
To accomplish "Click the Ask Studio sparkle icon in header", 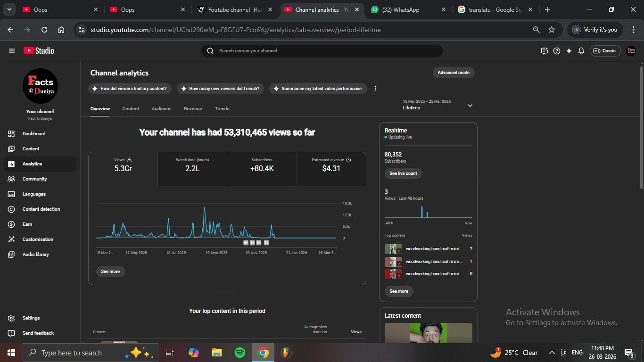I will 569,51.
